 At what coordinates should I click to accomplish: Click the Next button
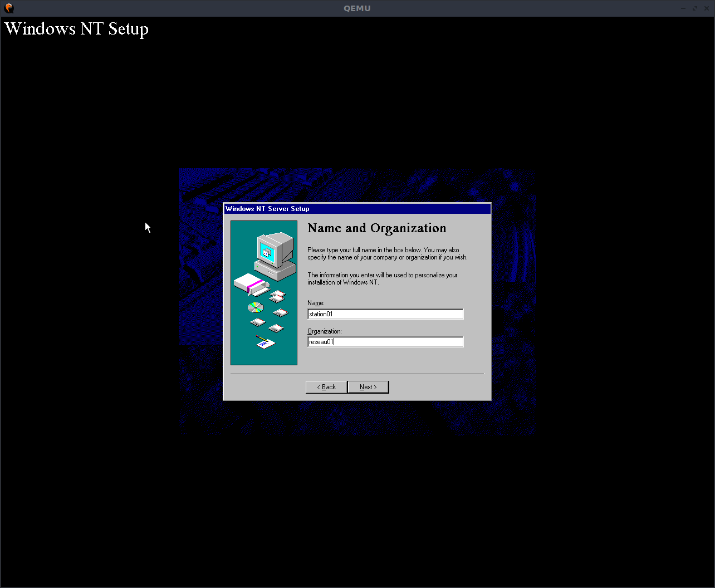(x=368, y=387)
